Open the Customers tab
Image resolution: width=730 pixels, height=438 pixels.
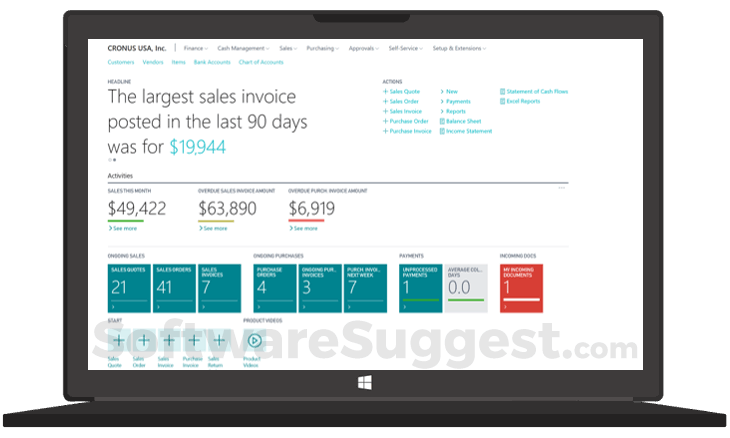[121, 62]
